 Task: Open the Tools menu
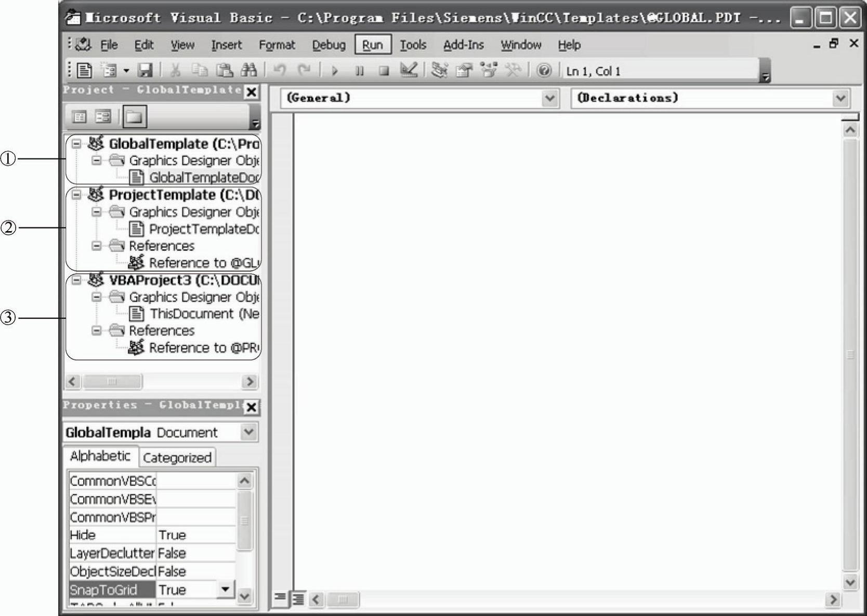tap(413, 45)
